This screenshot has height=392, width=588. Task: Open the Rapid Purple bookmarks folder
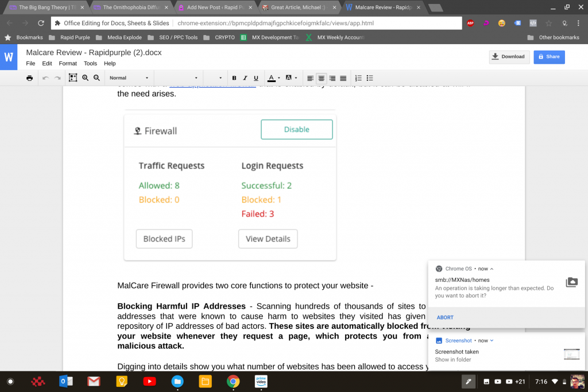(x=69, y=37)
